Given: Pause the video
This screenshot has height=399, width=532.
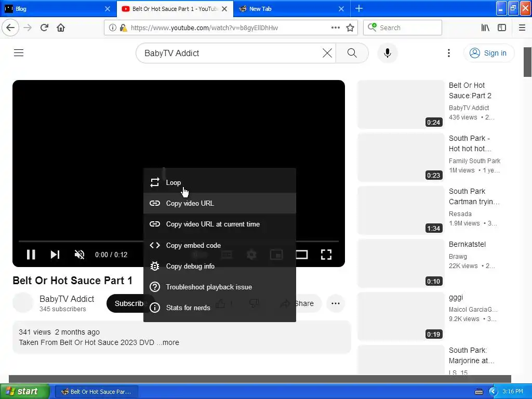Looking at the screenshot, I should click(31, 255).
